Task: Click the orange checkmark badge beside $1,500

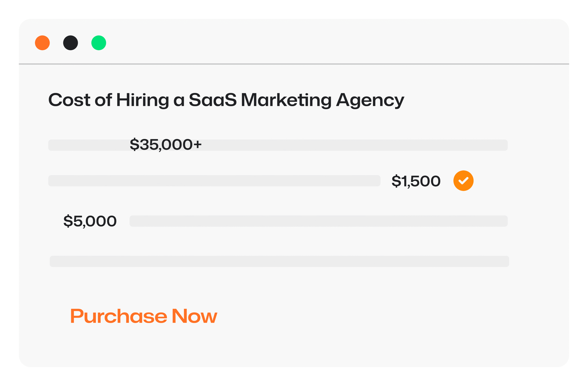Action: coord(463,181)
